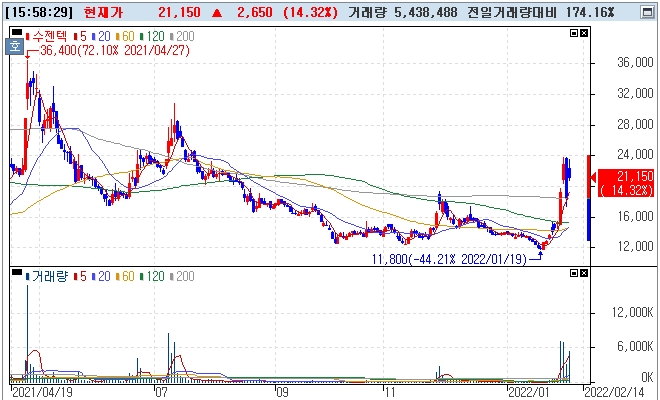Click the 전일거래량대비 label
660x400 pixels.
click(512, 12)
